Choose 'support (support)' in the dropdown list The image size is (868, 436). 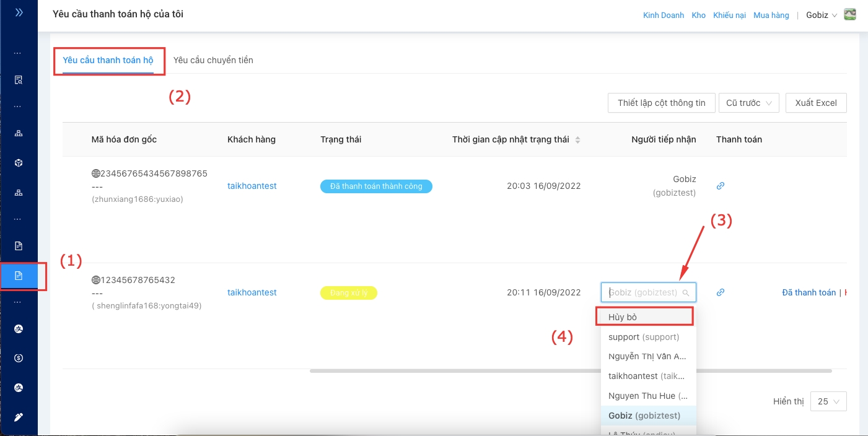(x=644, y=337)
